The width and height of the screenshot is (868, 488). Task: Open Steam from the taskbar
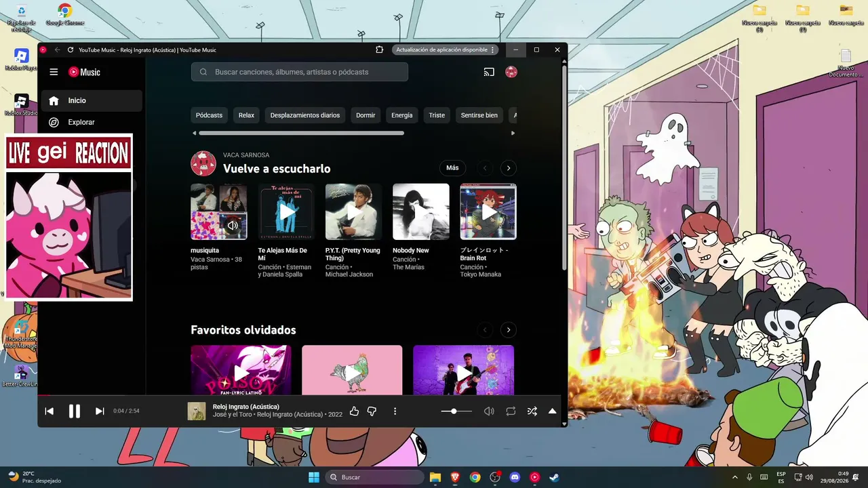554,477
